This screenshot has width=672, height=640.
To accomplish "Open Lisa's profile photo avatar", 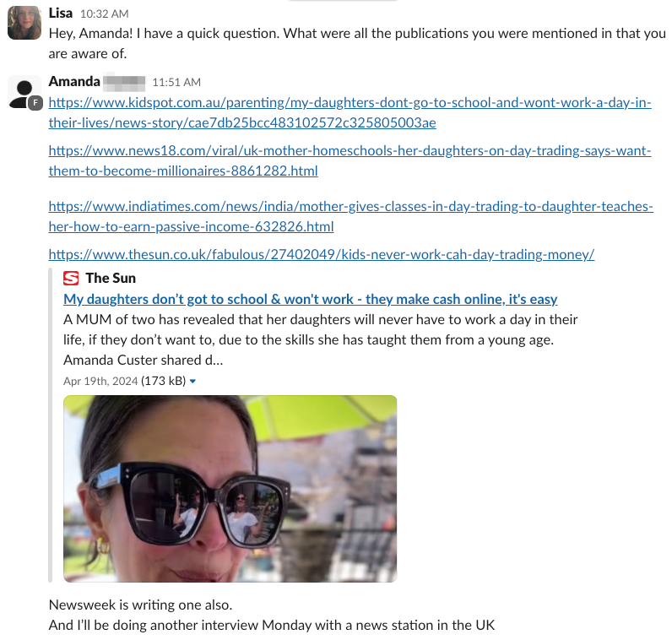I will 24,23.
